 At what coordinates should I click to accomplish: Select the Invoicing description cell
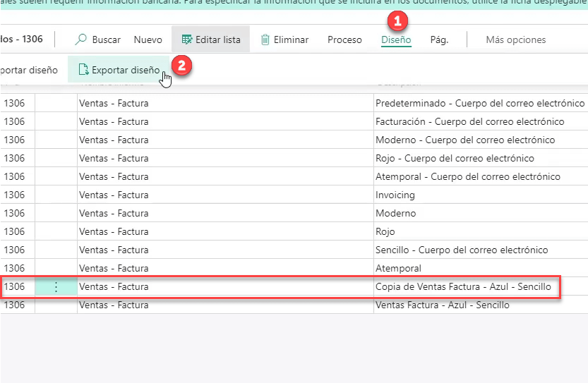click(x=395, y=195)
